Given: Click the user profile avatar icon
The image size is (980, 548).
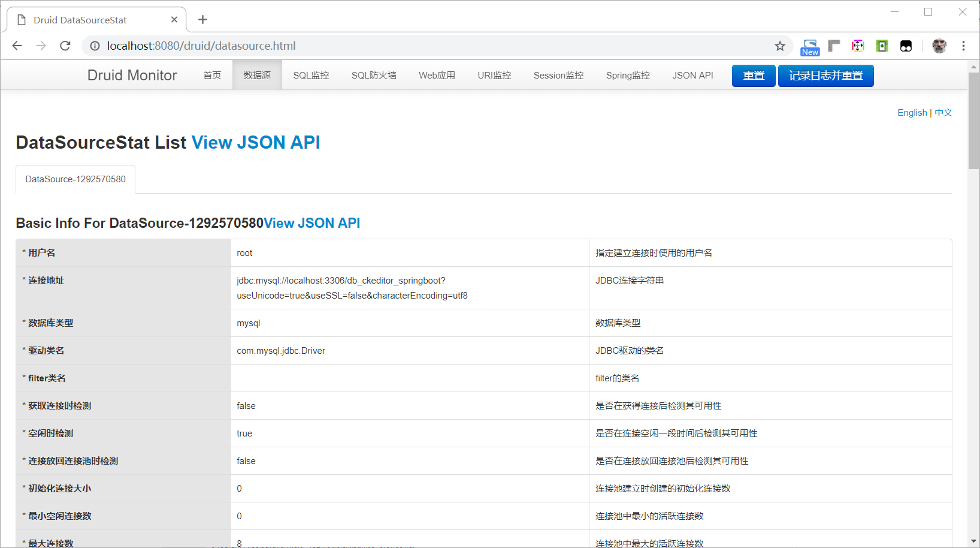Looking at the screenshot, I should [x=939, y=46].
